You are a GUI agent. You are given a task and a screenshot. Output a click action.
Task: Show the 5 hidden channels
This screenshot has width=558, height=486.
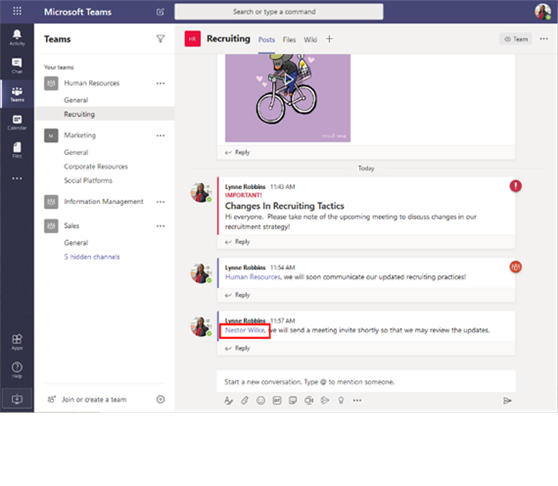92,257
